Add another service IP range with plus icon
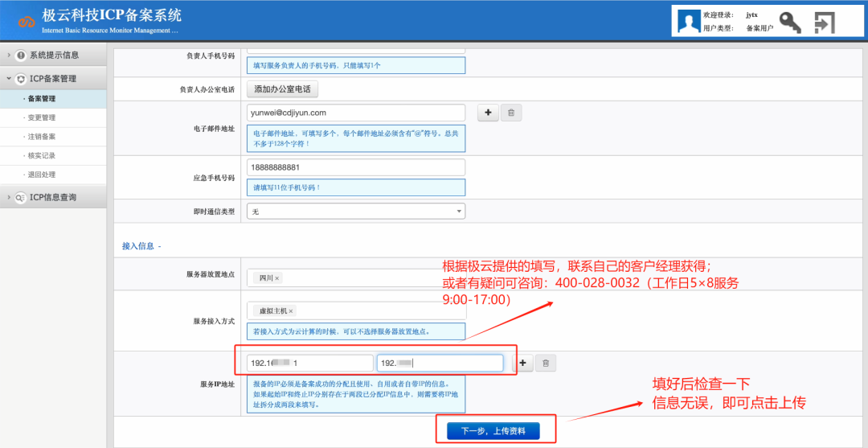Image resolution: width=868 pixels, height=448 pixels. click(x=522, y=364)
